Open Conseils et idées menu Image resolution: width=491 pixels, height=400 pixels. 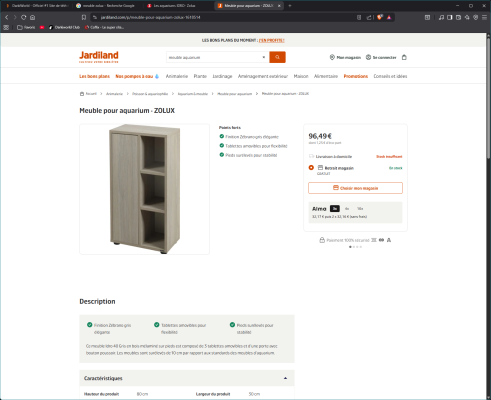tap(390, 76)
